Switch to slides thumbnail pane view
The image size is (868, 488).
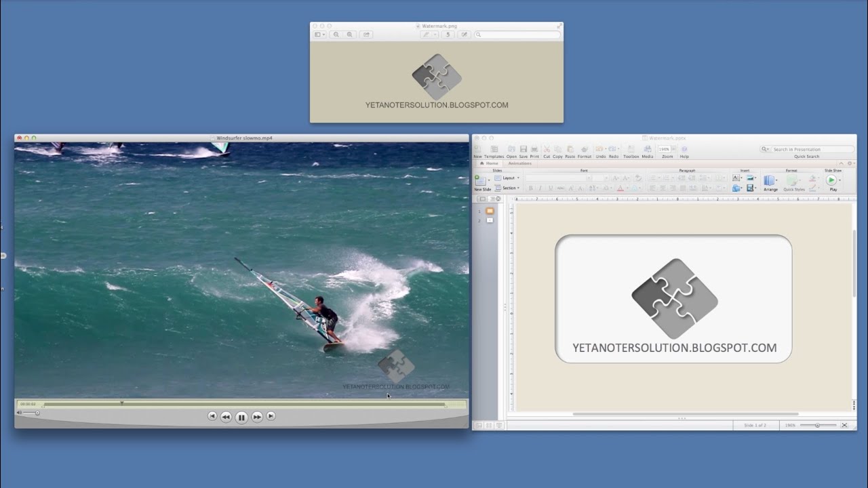[482, 199]
